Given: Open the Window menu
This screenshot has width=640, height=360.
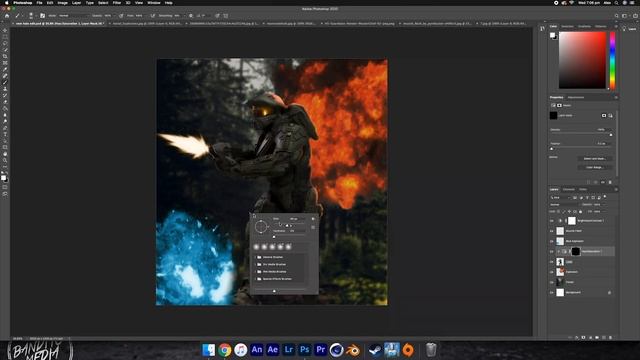Looking at the screenshot, I should point(154,3).
